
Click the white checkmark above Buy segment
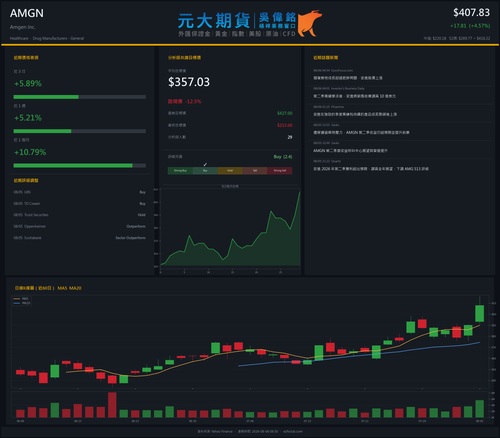click(205, 165)
